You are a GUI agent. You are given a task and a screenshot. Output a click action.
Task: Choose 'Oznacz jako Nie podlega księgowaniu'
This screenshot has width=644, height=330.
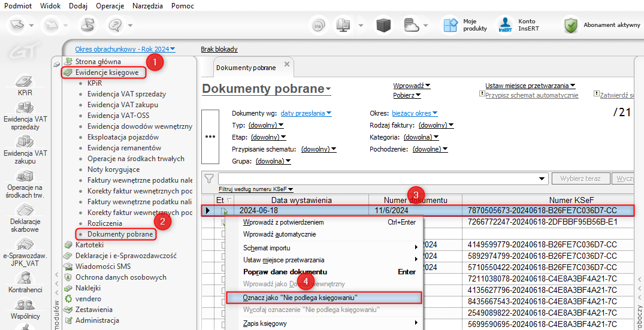click(301, 298)
